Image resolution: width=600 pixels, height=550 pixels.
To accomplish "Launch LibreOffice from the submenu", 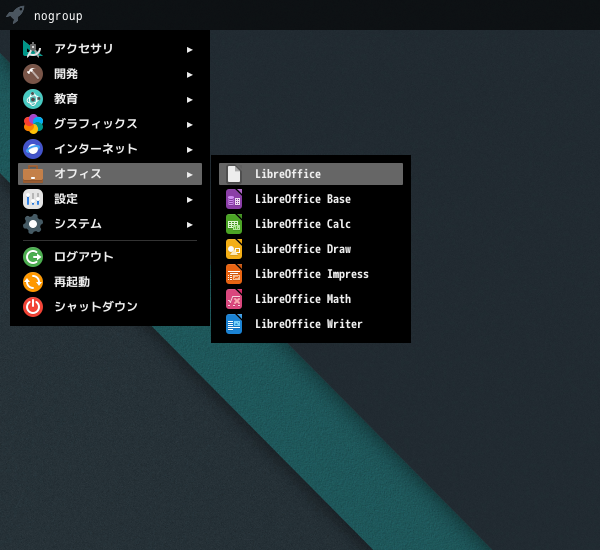I will pyautogui.click(x=311, y=174).
